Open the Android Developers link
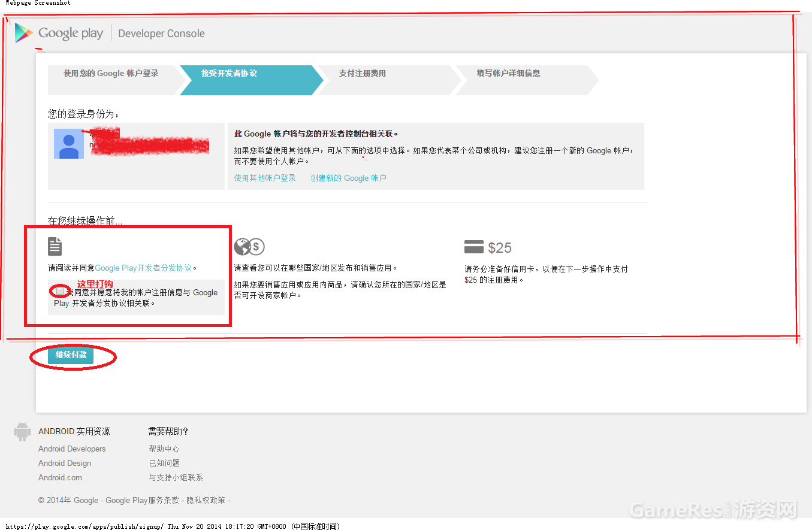 click(x=72, y=449)
